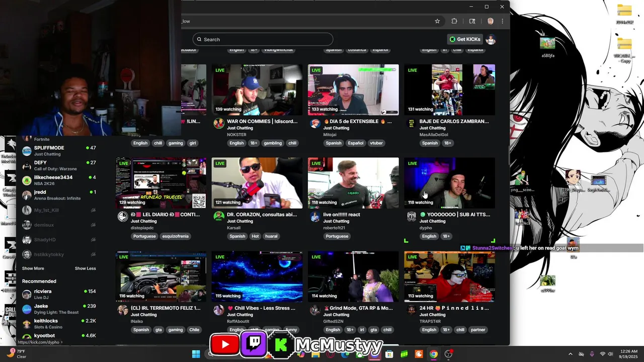Open TRAPST4R's channel avatar
Screen dimensions: 644x362
point(411,310)
